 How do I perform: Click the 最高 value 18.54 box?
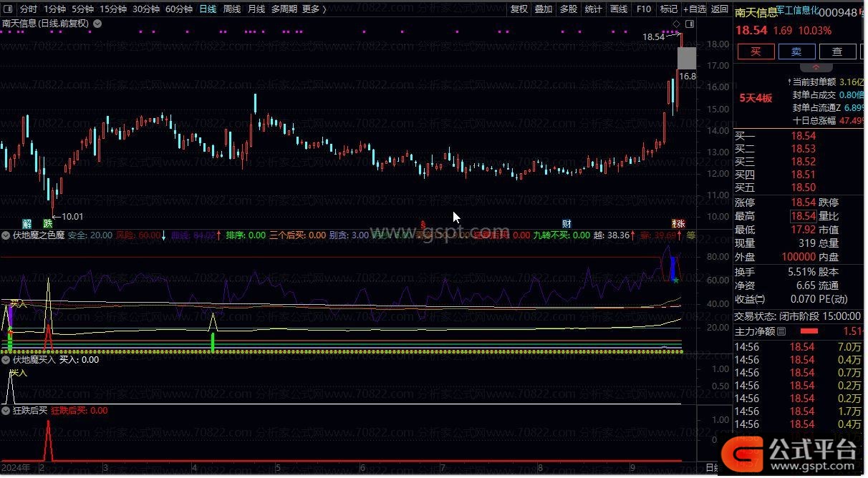click(x=803, y=216)
